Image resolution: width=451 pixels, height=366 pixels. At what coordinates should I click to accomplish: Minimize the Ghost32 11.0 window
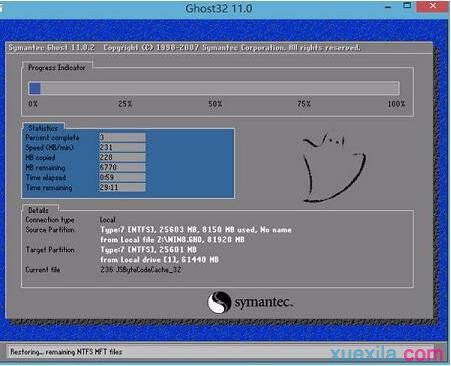(388, 7)
